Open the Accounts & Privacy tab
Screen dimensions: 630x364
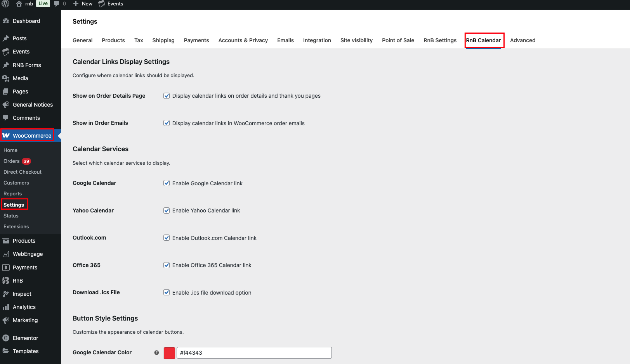point(243,40)
